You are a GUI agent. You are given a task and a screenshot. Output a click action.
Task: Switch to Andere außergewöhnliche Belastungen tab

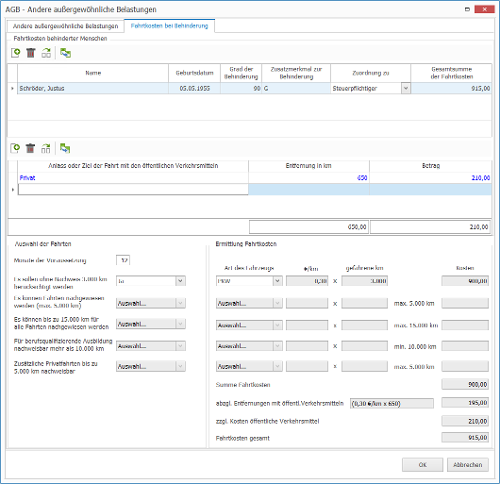(65, 26)
